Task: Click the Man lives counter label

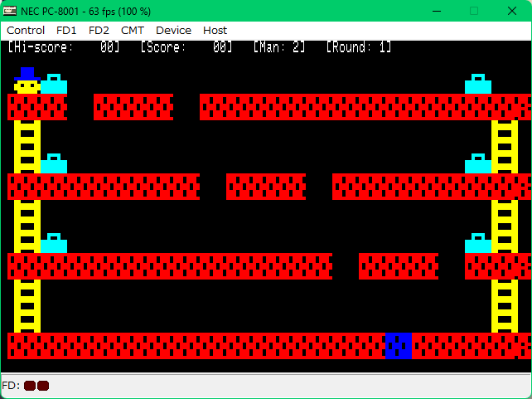Action: pyautogui.click(x=279, y=47)
